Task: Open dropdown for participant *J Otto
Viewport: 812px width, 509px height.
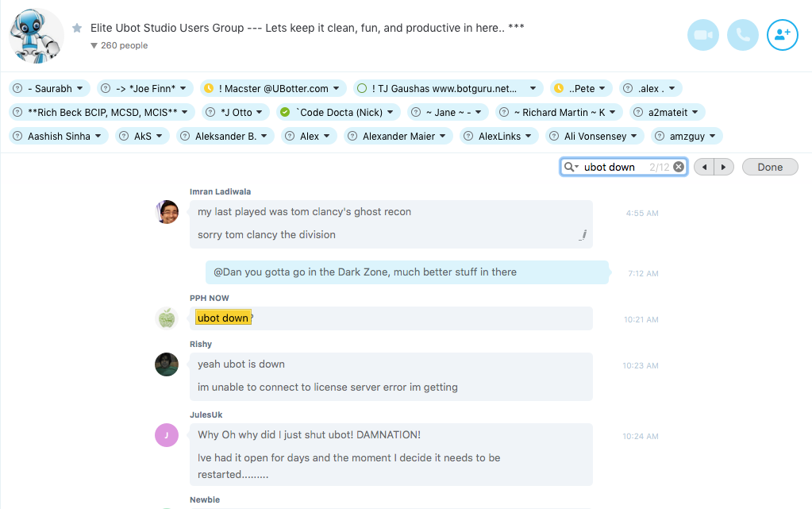Action: click(259, 113)
